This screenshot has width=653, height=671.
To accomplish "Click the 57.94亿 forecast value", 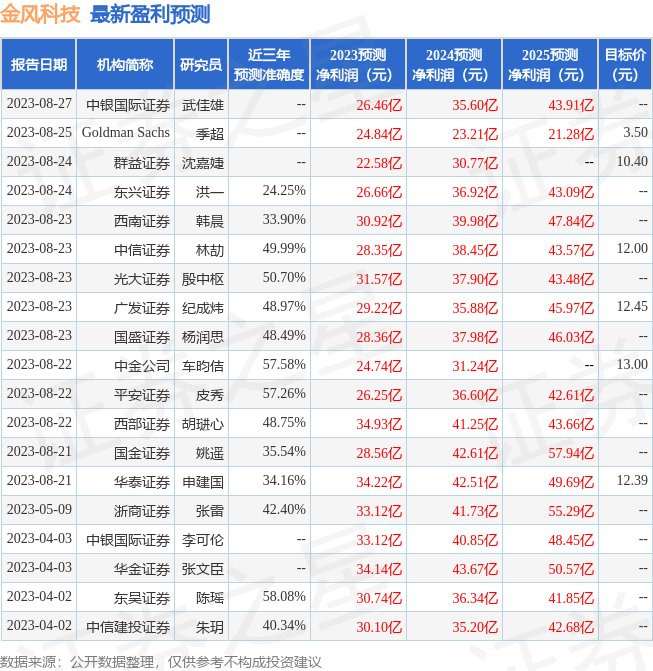I will 571,453.
